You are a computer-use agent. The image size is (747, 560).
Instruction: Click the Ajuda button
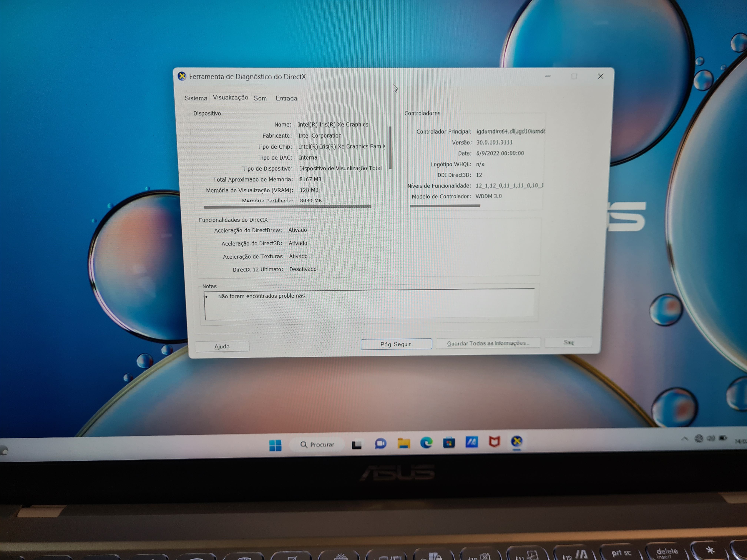tap(222, 346)
